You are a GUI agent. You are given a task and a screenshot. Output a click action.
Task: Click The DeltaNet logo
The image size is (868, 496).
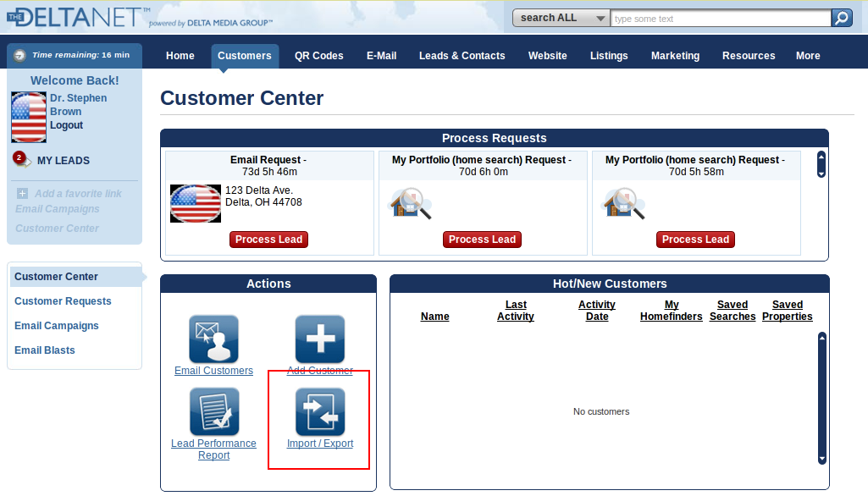click(x=79, y=17)
